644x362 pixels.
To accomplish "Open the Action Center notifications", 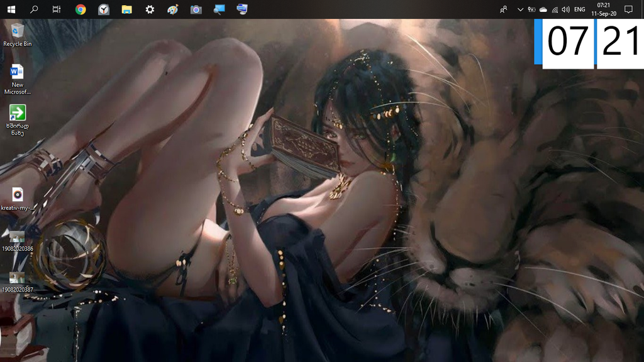I will click(628, 9).
